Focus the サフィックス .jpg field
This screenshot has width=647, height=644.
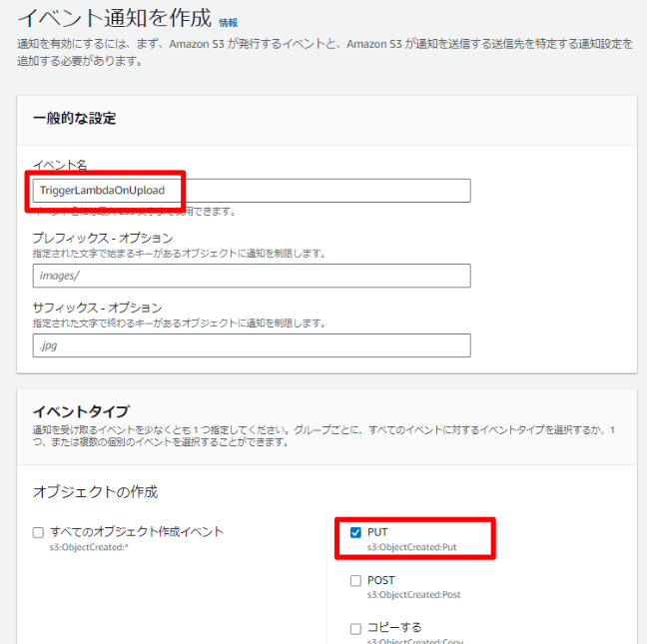point(252,345)
